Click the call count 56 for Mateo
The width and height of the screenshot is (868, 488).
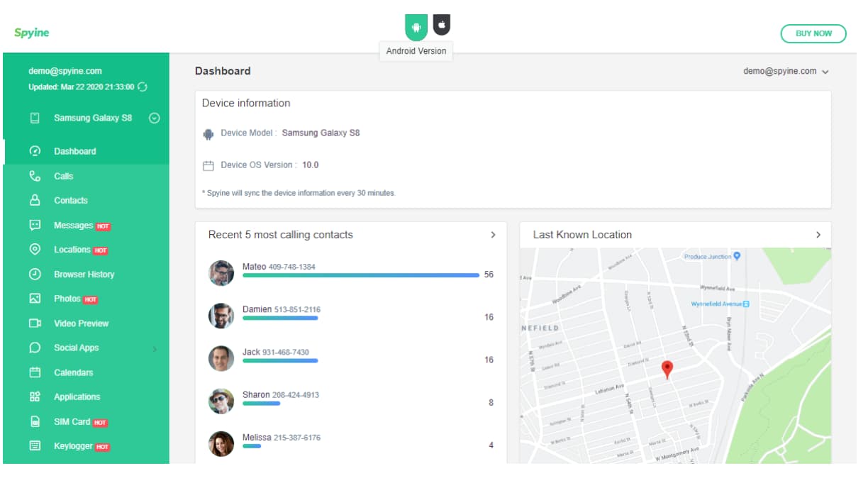click(x=489, y=274)
